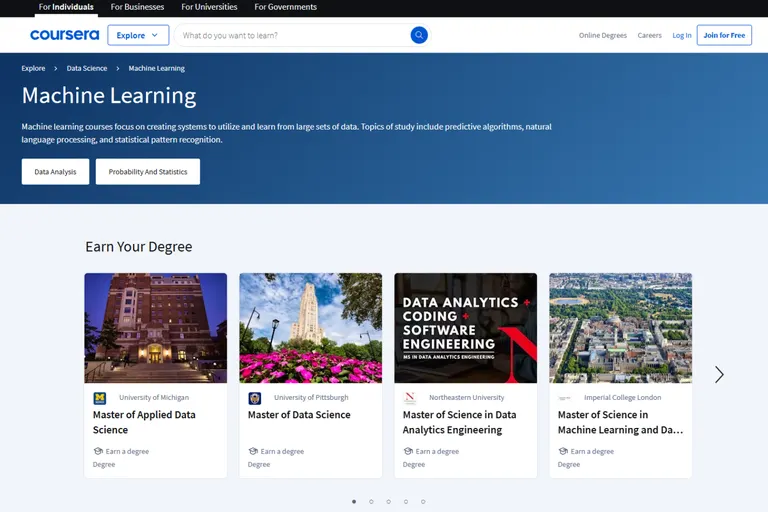
Task: Click the Data Science breadcrumb link
Action: tap(87, 68)
